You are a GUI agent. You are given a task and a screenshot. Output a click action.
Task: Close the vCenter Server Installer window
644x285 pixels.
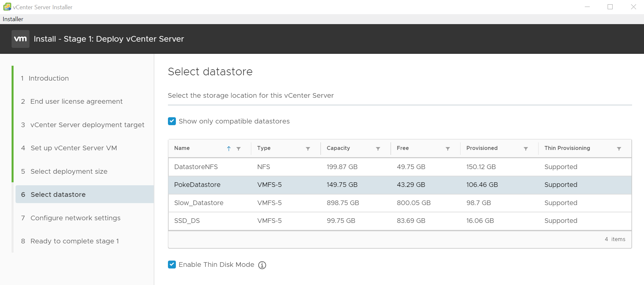[633, 7]
